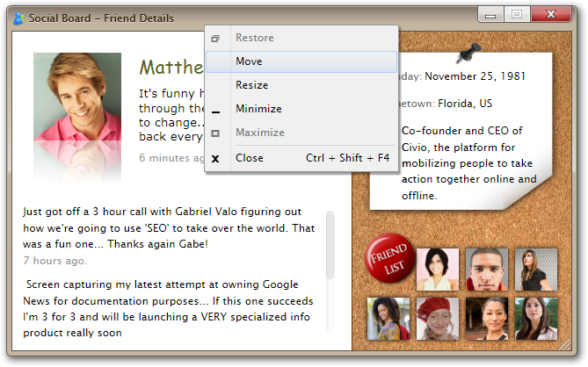Image resolution: width=588 pixels, height=367 pixels.
Task: Select Close in the context menu
Action: pos(250,158)
